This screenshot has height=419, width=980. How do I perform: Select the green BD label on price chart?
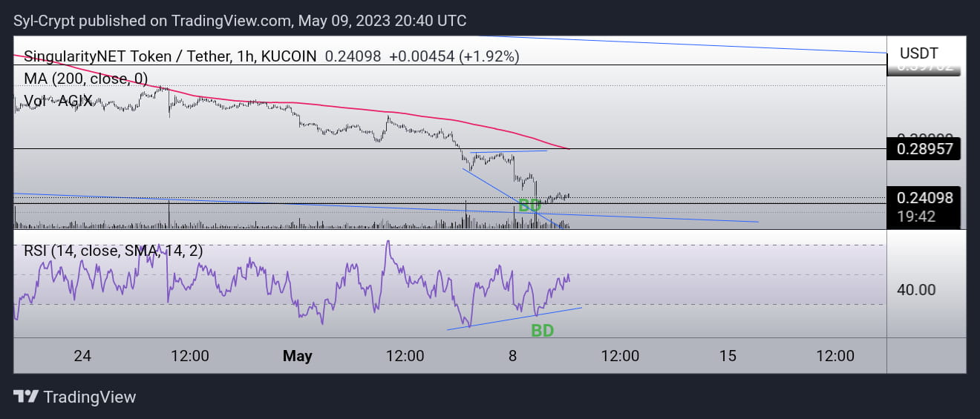[529, 206]
